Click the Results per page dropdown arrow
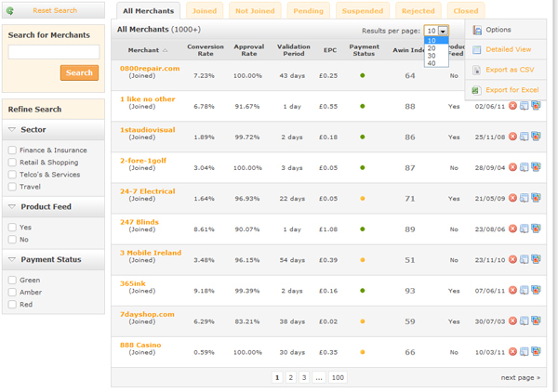Screen dimensions: 558x392 443,31
